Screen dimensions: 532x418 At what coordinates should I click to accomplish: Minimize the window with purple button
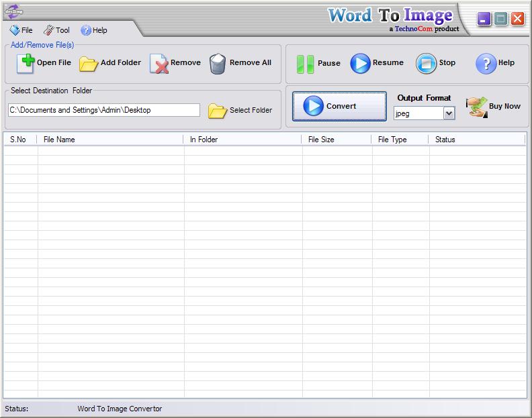pos(484,19)
